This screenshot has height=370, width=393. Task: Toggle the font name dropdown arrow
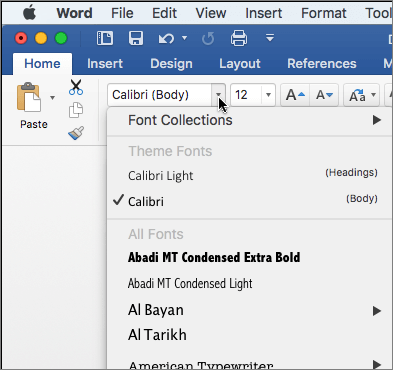(x=218, y=95)
